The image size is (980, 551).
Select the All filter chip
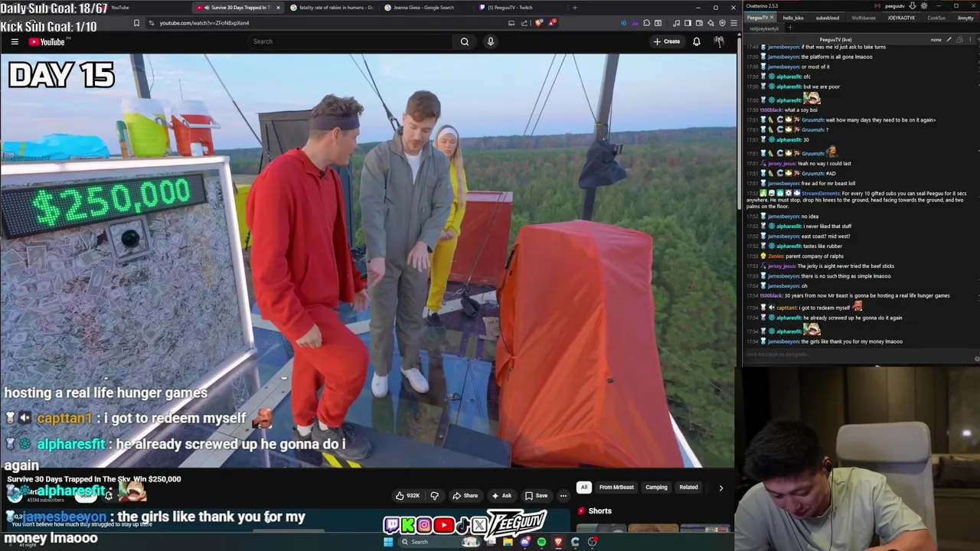tap(584, 487)
